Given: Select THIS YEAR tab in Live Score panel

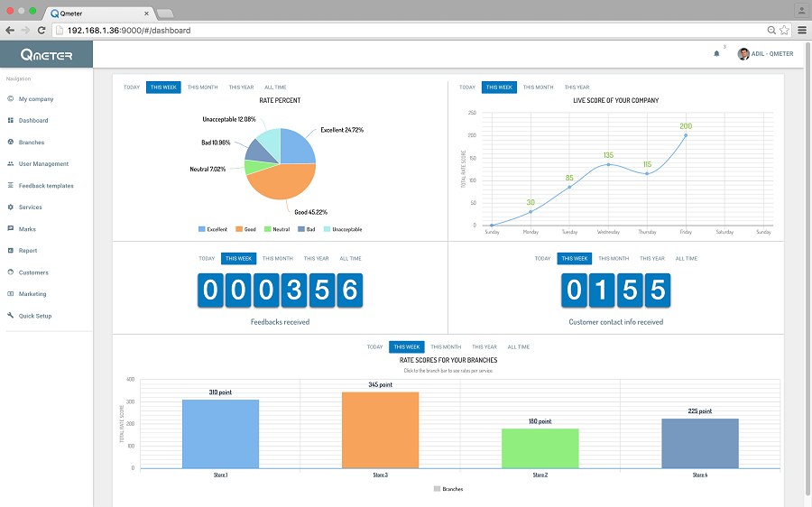Looking at the screenshot, I should (x=577, y=88).
